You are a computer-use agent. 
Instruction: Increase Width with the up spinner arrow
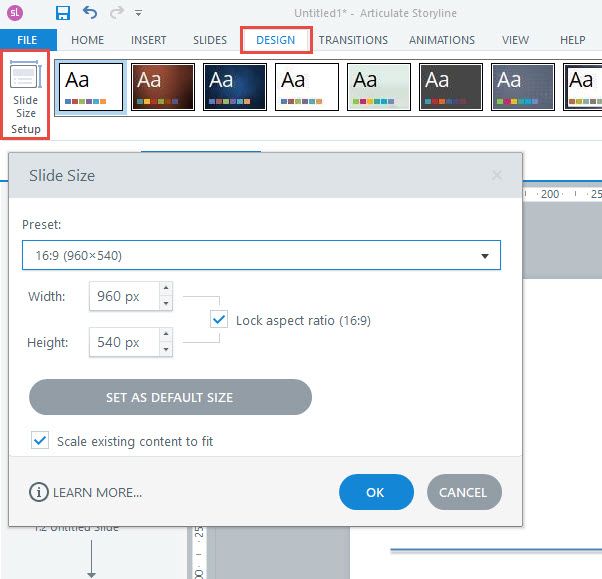[x=166, y=288]
